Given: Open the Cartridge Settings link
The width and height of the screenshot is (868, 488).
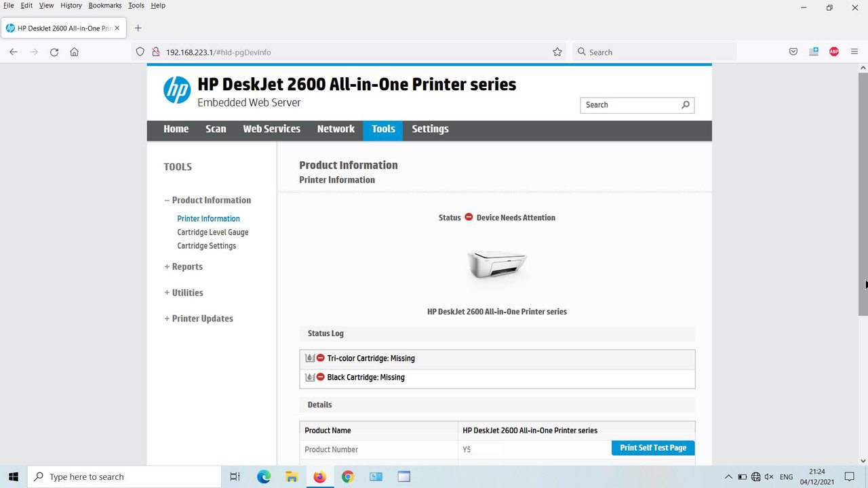Looking at the screenshot, I should pos(207,245).
